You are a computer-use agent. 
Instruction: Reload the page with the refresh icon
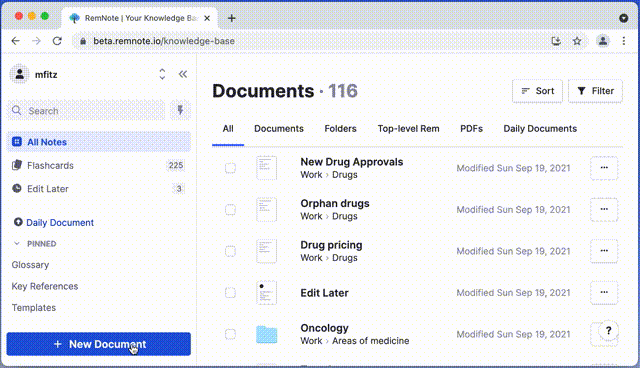(x=57, y=41)
